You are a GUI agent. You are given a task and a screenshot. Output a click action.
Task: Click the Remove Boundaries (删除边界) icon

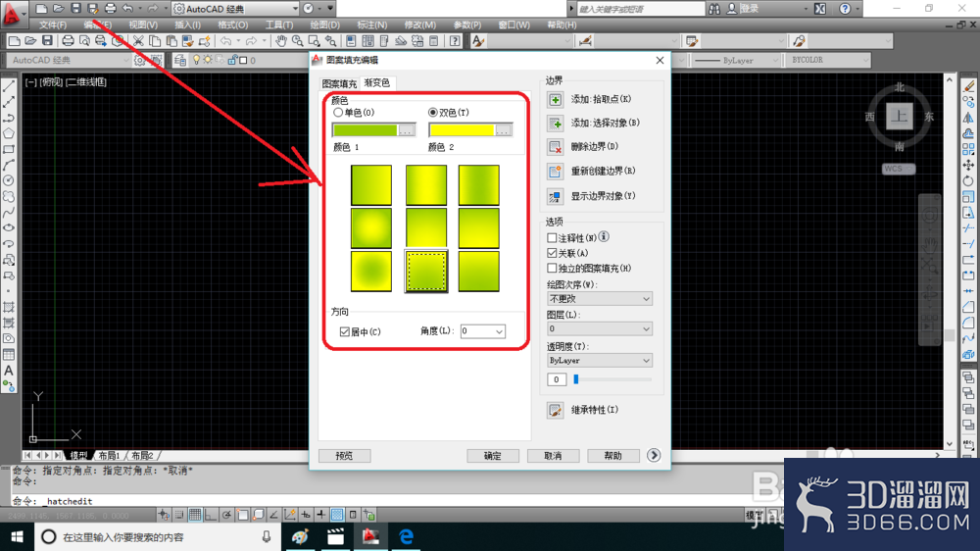pos(555,147)
